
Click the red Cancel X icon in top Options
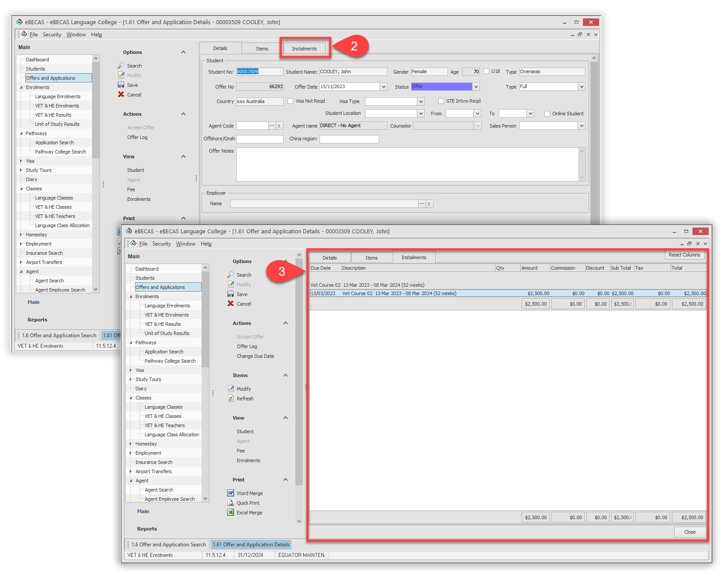click(121, 94)
